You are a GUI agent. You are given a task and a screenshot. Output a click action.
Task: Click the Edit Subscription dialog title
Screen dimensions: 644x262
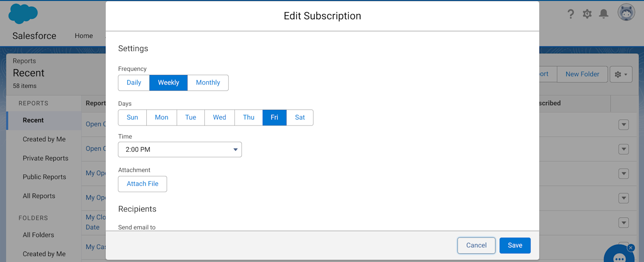tap(322, 16)
